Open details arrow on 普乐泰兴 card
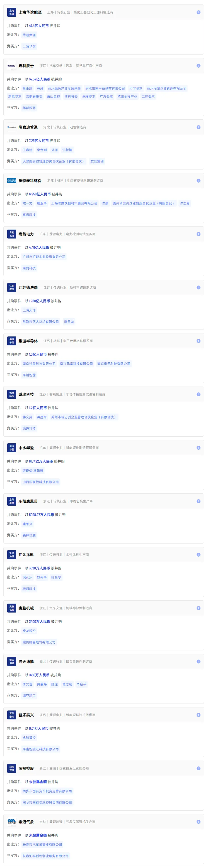 click(x=199, y=715)
